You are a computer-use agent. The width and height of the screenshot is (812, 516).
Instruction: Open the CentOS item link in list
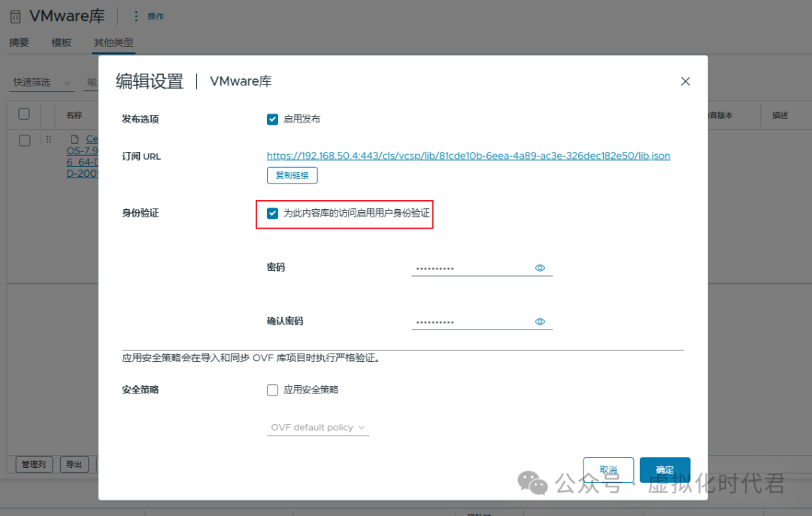pos(82,156)
